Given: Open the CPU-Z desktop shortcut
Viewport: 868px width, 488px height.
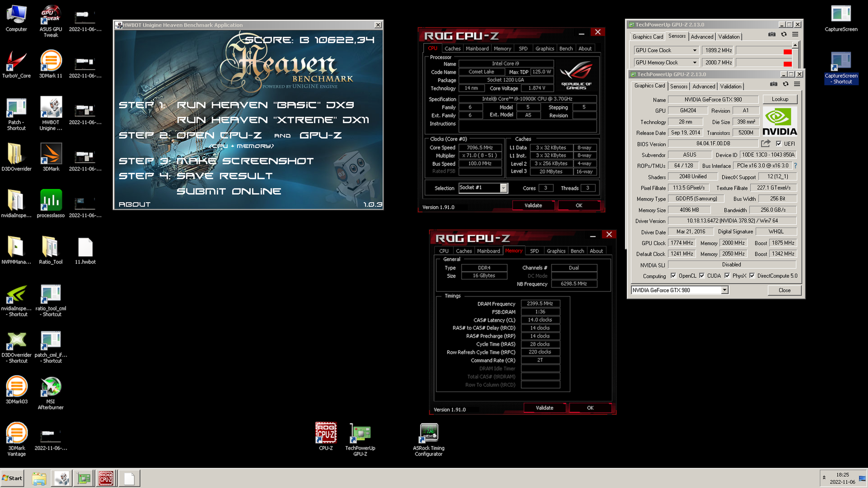Looking at the screenshot, I should point(326,437).
